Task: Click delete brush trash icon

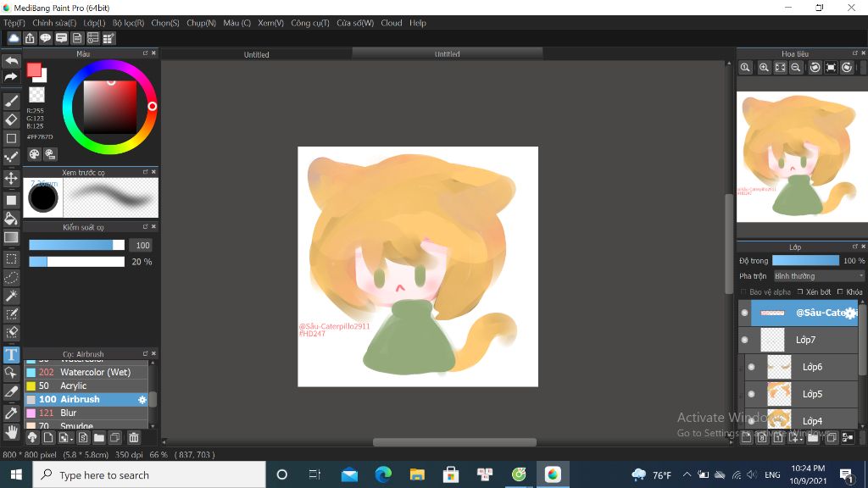Action: click(133, 438)
